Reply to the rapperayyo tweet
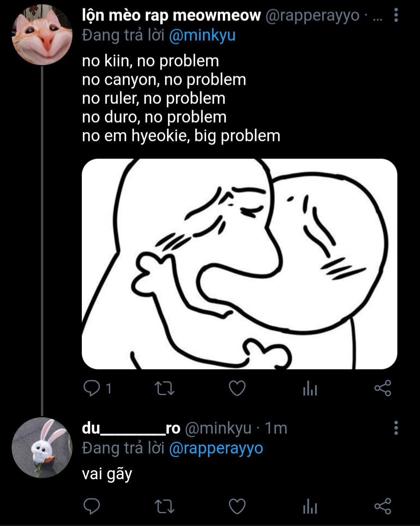420x526 pixels. (92, 388)
